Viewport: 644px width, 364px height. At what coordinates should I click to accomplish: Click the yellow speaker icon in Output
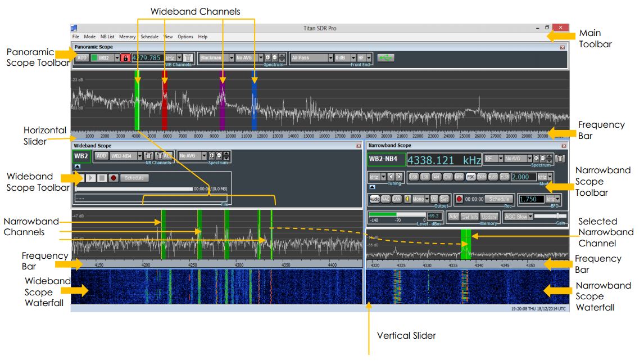(406, 199)
